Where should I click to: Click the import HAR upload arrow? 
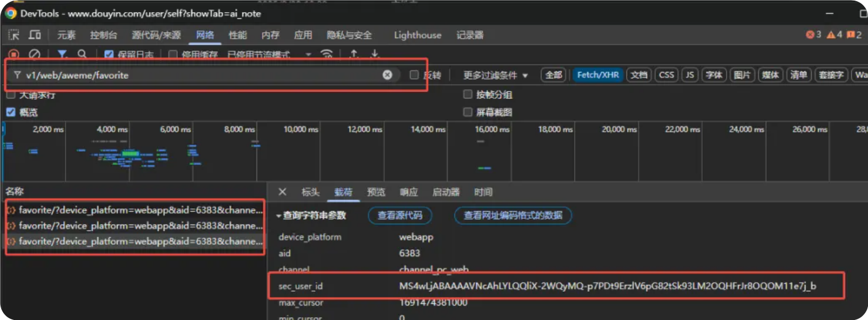tap(354, 54)
